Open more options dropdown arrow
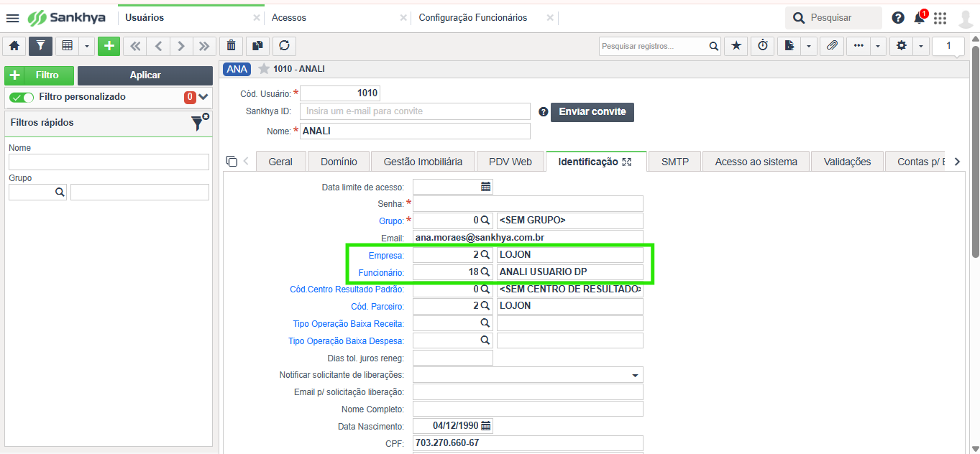 (x=878, y=46)
